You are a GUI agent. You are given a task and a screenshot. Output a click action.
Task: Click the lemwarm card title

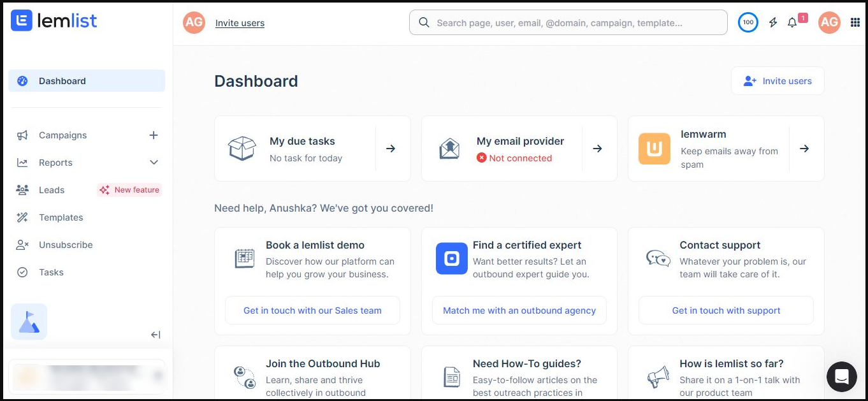click(704, 134)
